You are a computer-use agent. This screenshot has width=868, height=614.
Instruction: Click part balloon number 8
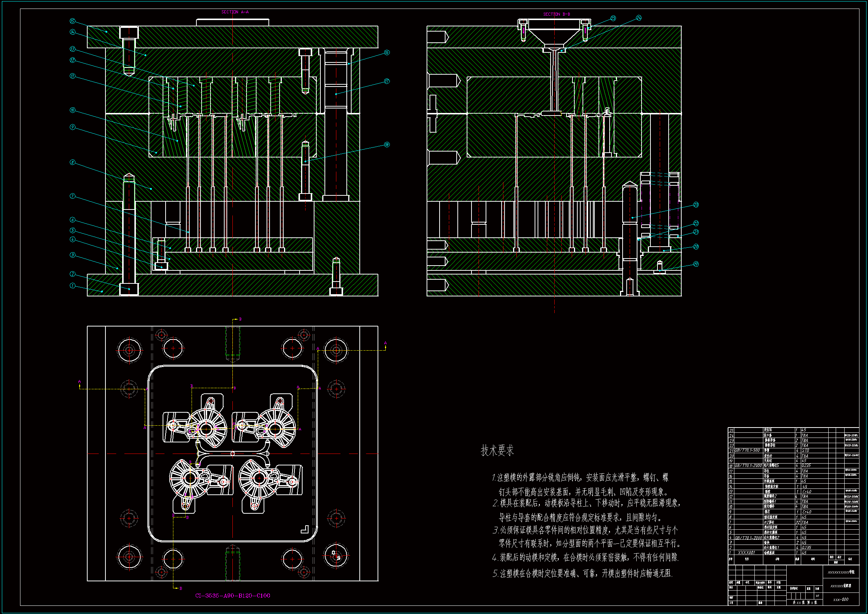coord(72,162)
